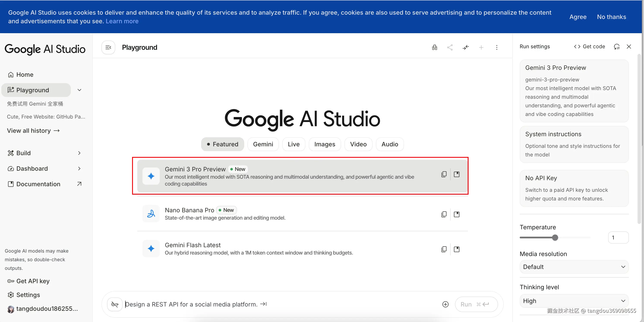Image resolution: width=644 pixels, height=322 pixels.
Task: Click Agree on the cookie banner
Action: coord(578,17)
